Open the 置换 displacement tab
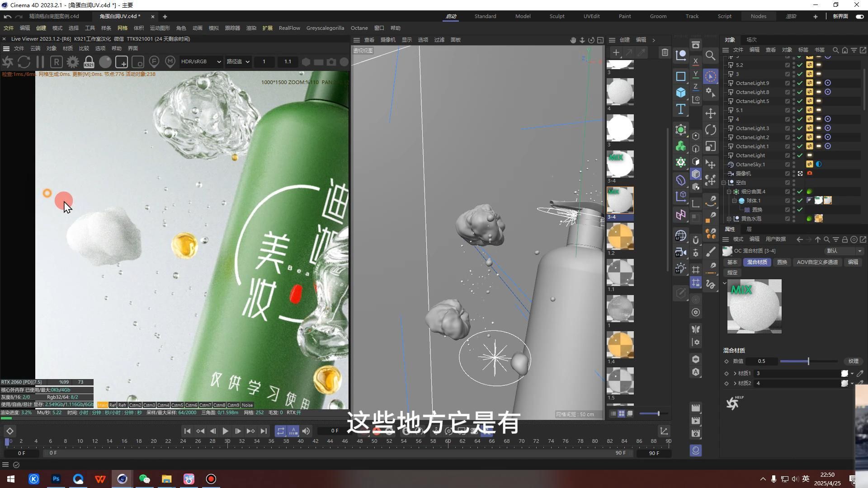The width and height of the screenshot is (868, 488). [x=782, y=262]
